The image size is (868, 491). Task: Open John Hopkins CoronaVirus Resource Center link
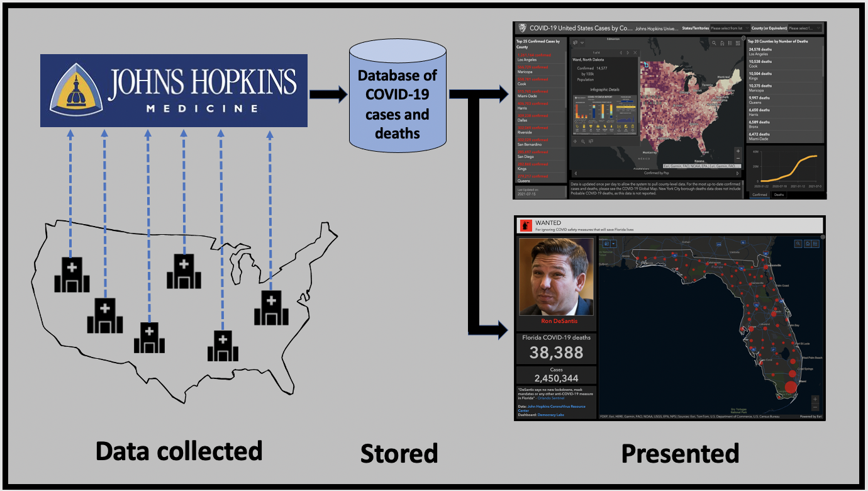[x=557, y=409]
